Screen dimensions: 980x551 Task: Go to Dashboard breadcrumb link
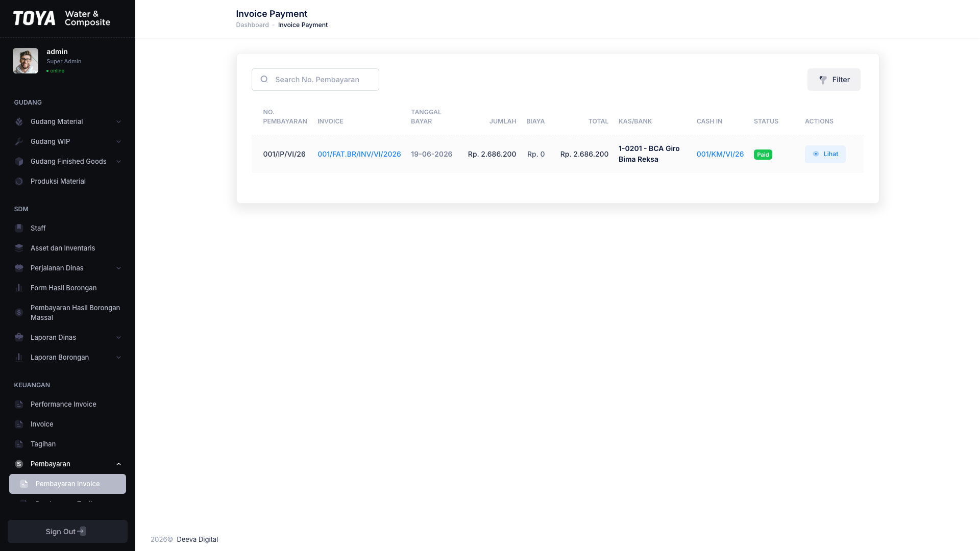click(x=252, y=25)
